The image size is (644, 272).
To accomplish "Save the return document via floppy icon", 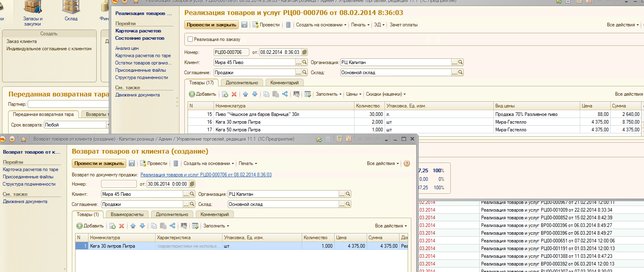I will tap(132, 163).
